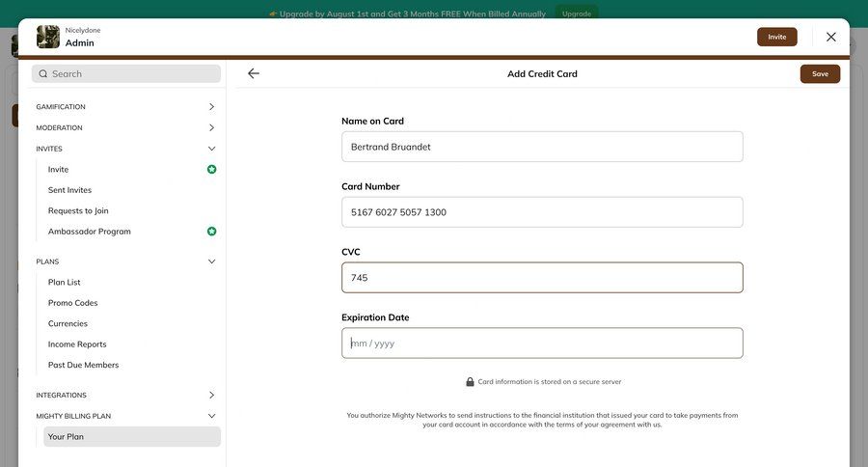Viewport: 868px width, 467px height.
Task: Open the Invite menu item in the sidebar
Action: [58, 170]
